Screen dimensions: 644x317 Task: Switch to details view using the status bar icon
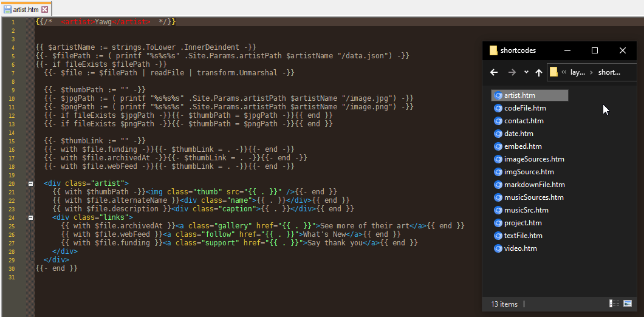[614, 303]
